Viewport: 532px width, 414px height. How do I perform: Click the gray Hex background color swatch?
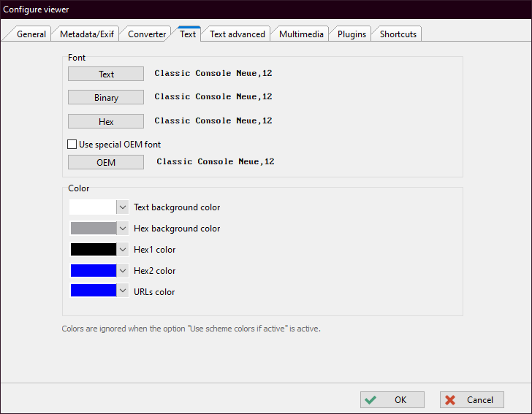[93, 229]
